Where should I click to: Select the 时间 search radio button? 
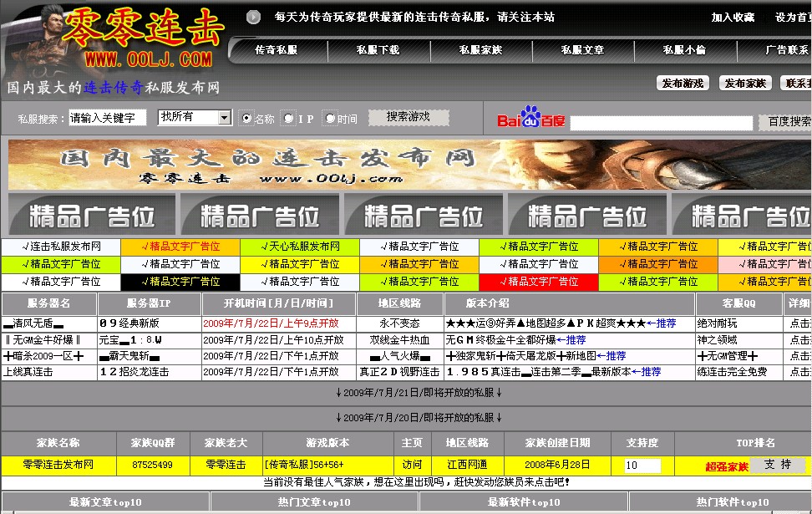pos(332,118)
